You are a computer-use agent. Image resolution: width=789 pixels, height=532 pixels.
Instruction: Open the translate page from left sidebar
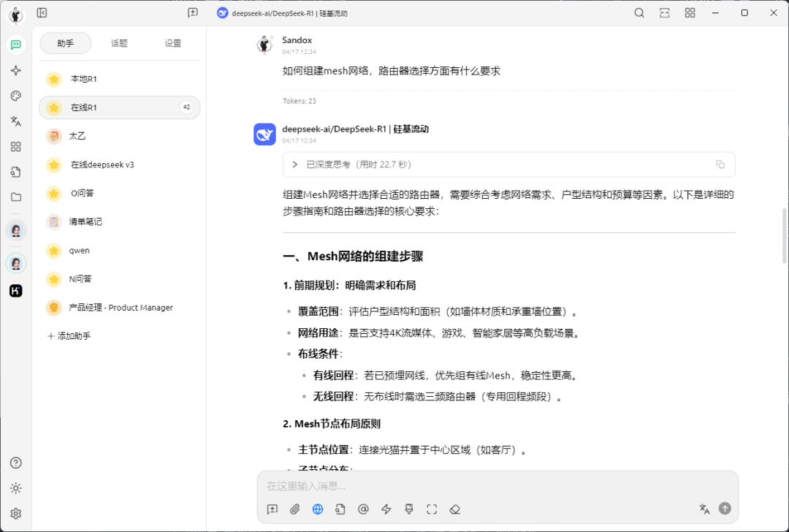point(16,121)
